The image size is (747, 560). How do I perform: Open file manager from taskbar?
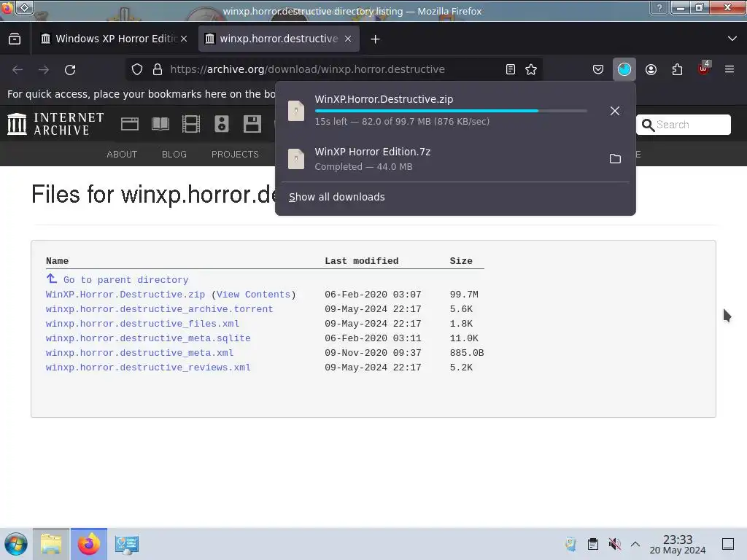[51, 544]
